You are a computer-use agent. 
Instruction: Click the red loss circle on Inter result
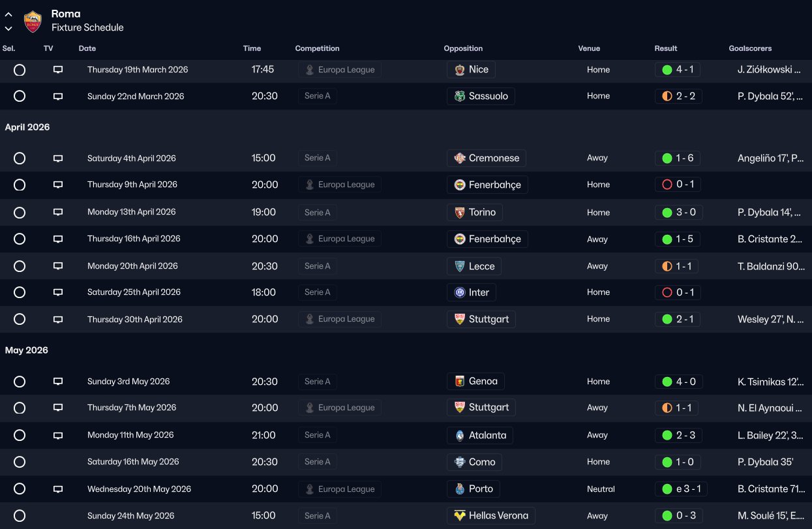(667, 293)
